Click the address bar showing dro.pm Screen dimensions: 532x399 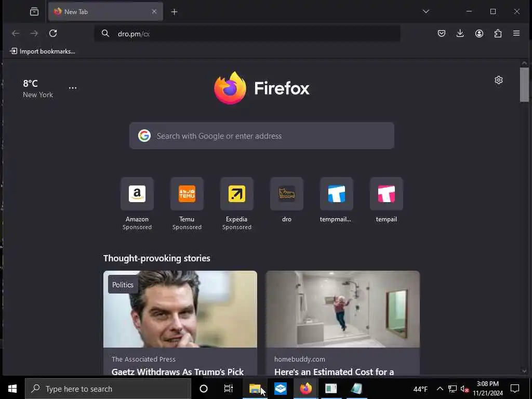pyautogui.click(x=247, y=34)
